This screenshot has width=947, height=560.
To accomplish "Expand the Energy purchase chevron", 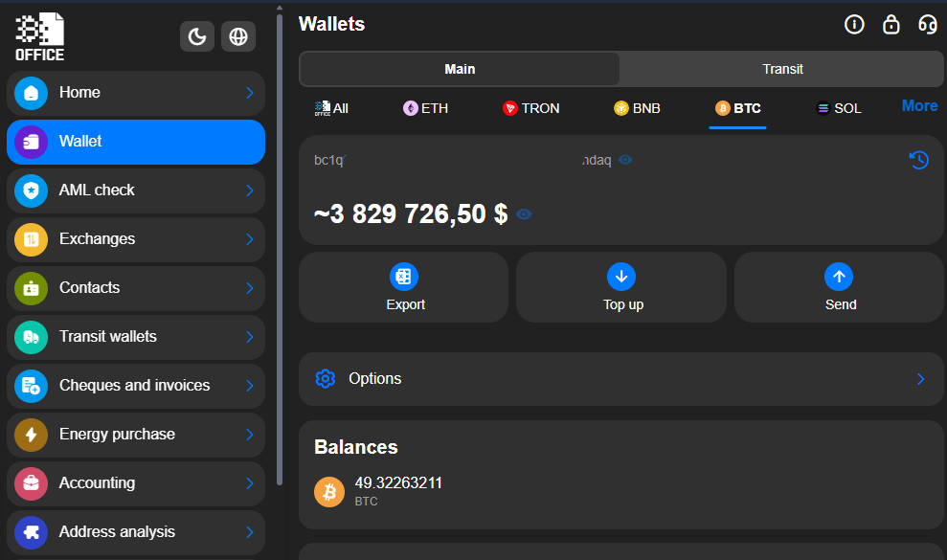I will pos(249,435).
